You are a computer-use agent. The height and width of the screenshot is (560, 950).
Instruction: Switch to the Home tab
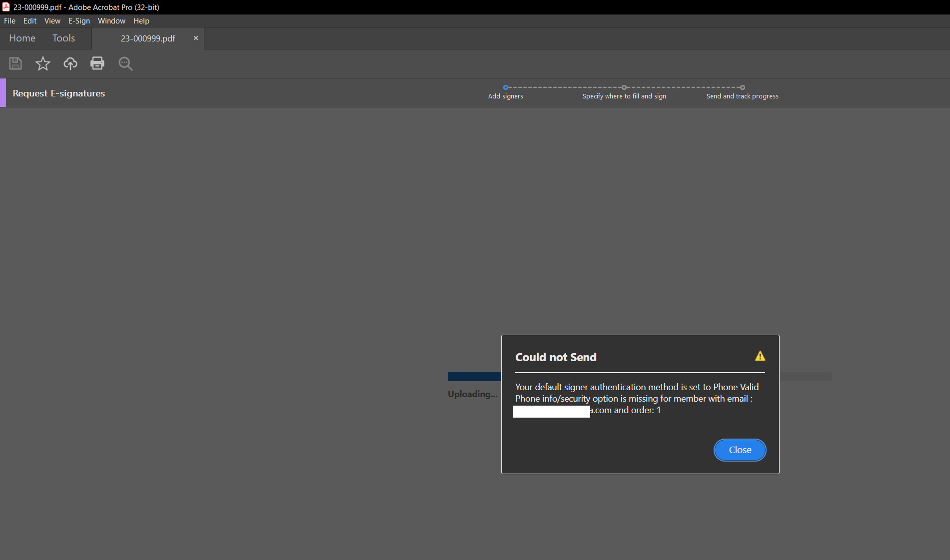[x=22, y=38]
